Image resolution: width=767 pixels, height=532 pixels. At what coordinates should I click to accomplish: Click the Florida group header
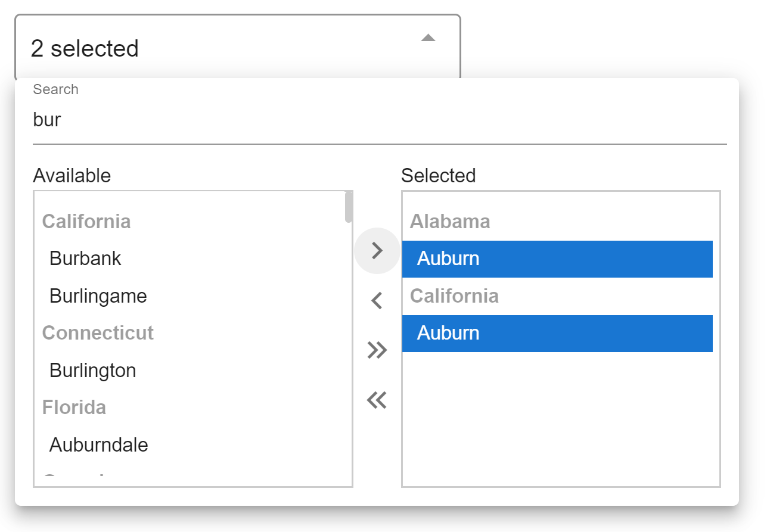click(74, 407)
